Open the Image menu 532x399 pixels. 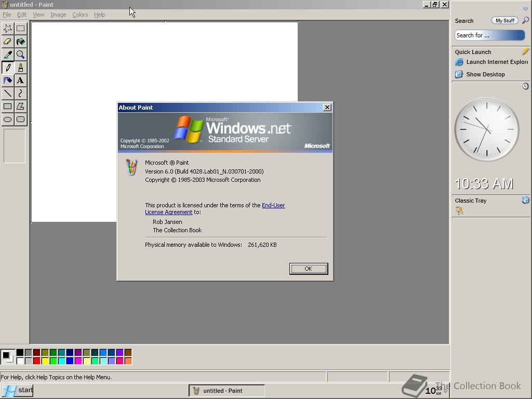tap(58, 15)
